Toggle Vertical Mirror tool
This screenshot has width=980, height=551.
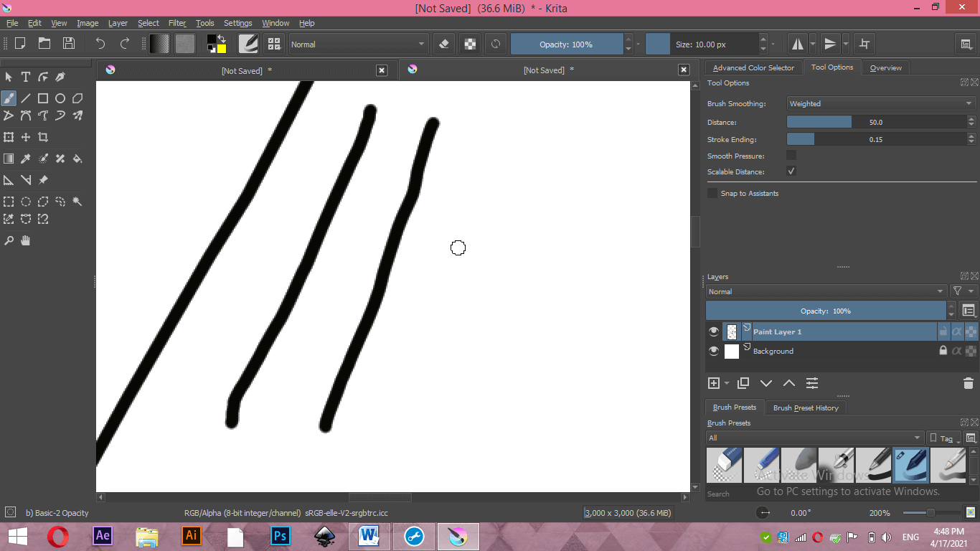pos(830,44)
